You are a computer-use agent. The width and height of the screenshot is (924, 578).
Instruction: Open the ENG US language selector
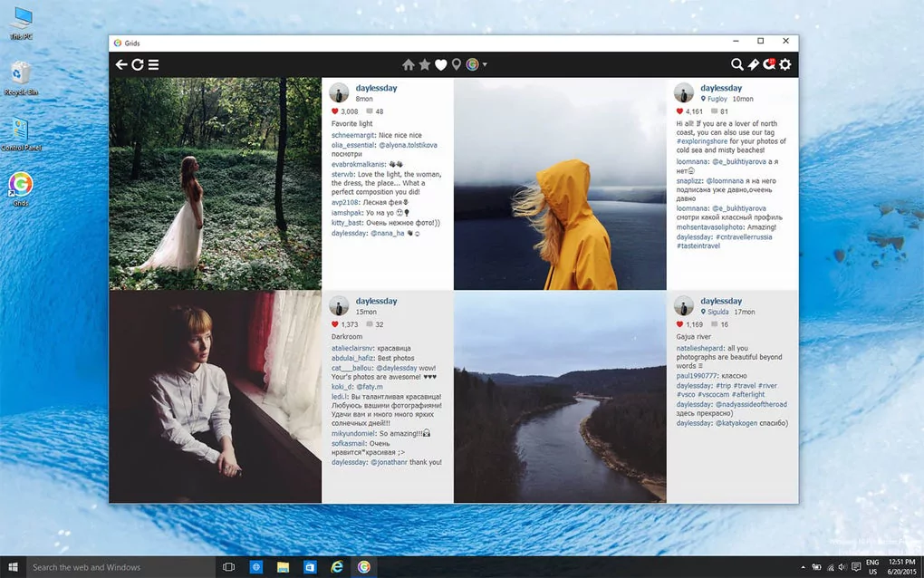click(872, 566)
